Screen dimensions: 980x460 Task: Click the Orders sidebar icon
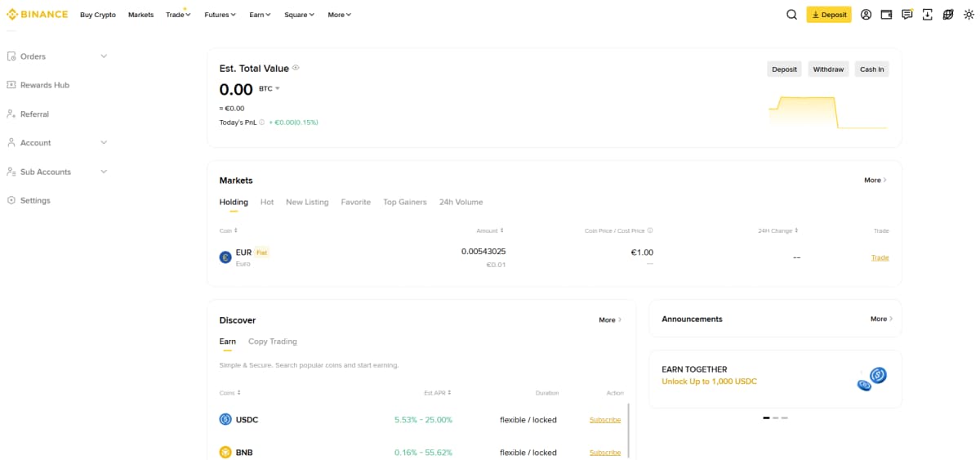pos(11,56)
